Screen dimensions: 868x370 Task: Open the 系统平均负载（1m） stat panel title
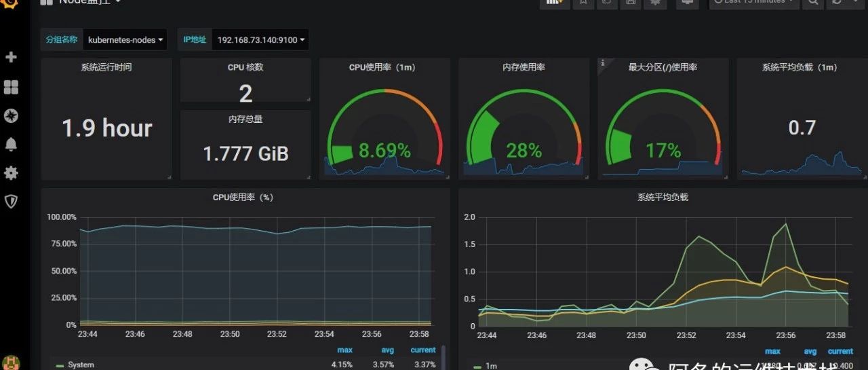pos(800,67)
